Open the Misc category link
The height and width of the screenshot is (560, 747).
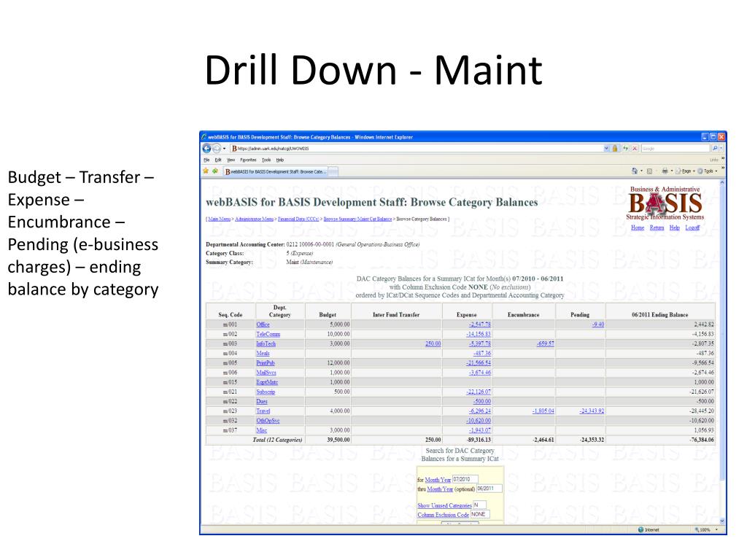pyautogui.click(x=262, y=430)
